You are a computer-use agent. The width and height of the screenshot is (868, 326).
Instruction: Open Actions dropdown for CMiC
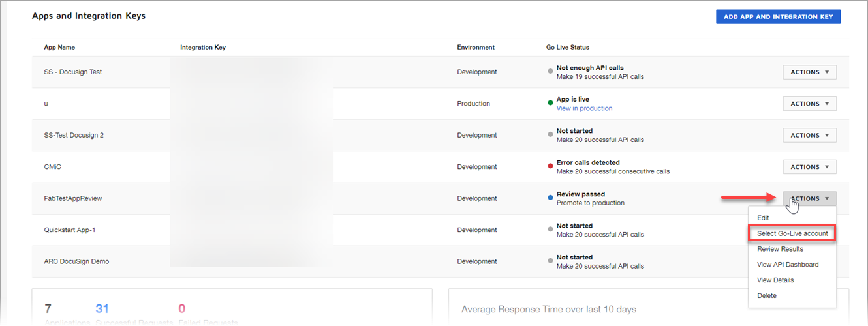(x=809, y=167)
